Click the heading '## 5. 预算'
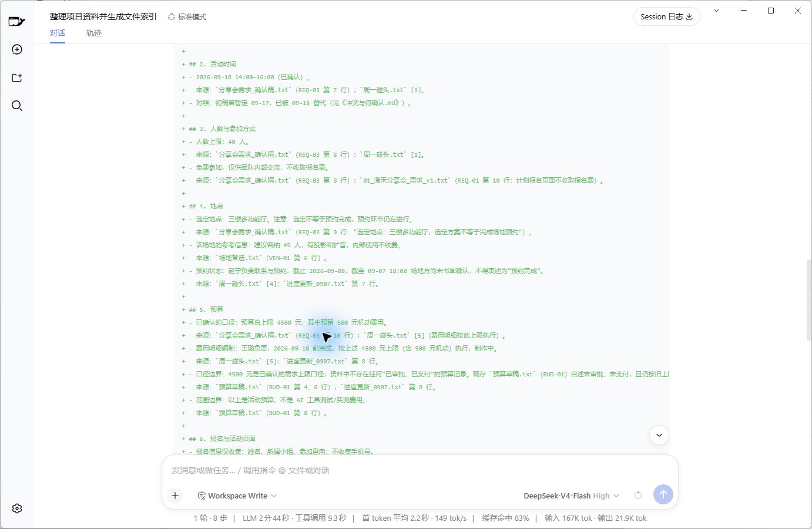Image resolution: width=812 pixels, height=529 pixels. [206, 309]
